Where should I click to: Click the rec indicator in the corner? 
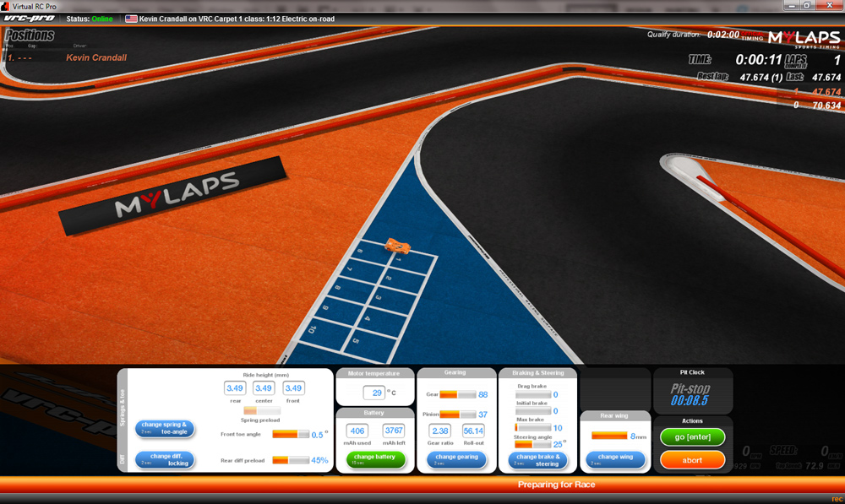[837, 499]
